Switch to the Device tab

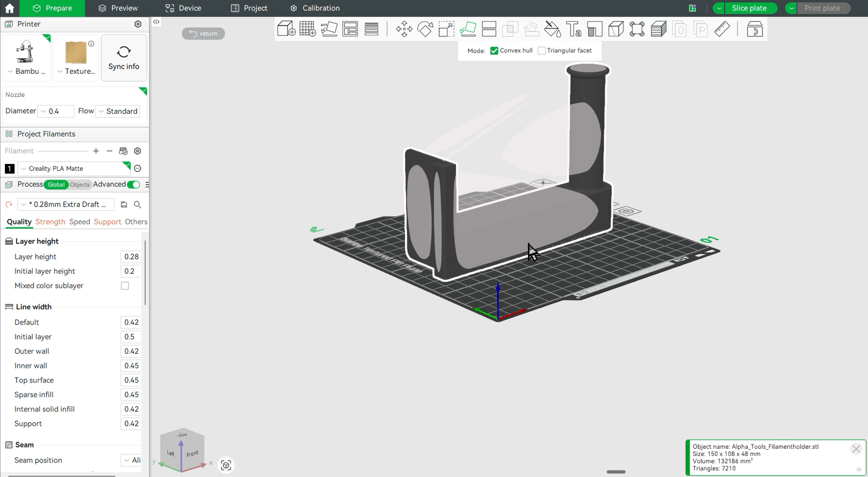point(184,8)
